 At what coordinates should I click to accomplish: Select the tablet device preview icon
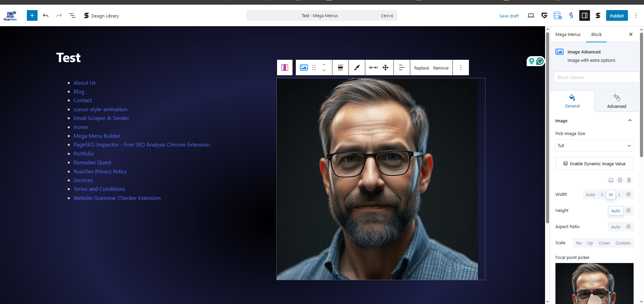(620, 180)
